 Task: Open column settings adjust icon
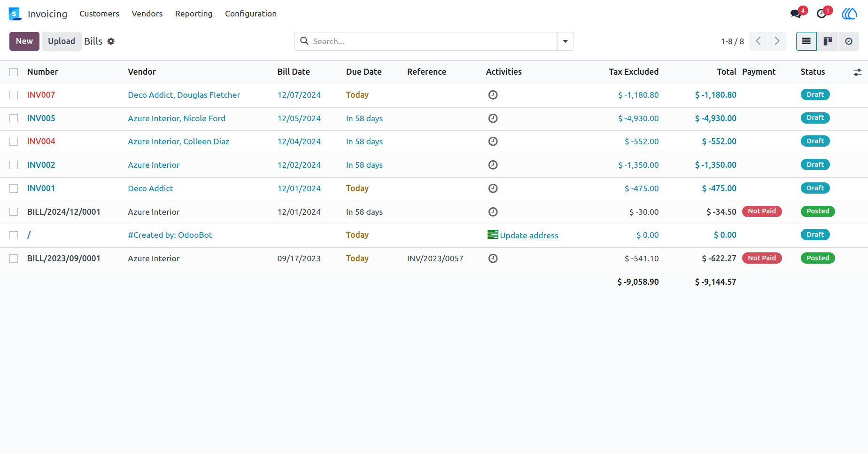point(857,72)
